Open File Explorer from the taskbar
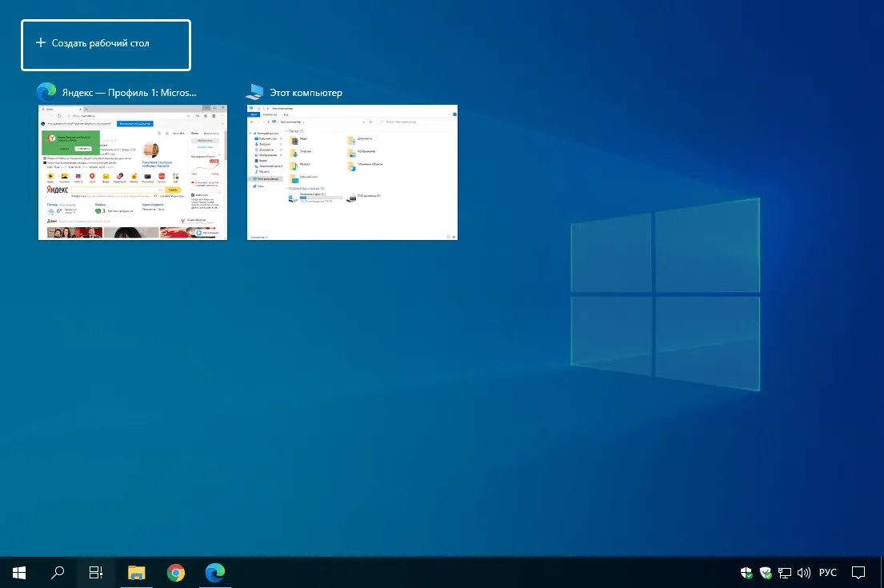The image size is (884, 588). pos(137,573)
